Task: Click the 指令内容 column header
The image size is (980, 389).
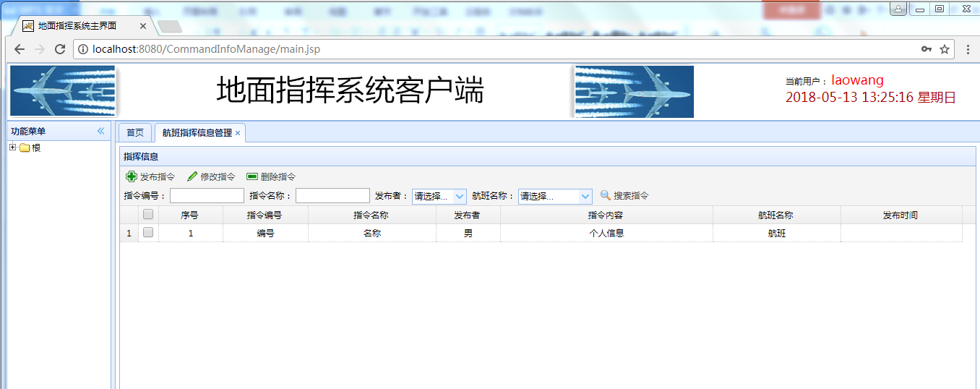Action: [x=606, y=215]
